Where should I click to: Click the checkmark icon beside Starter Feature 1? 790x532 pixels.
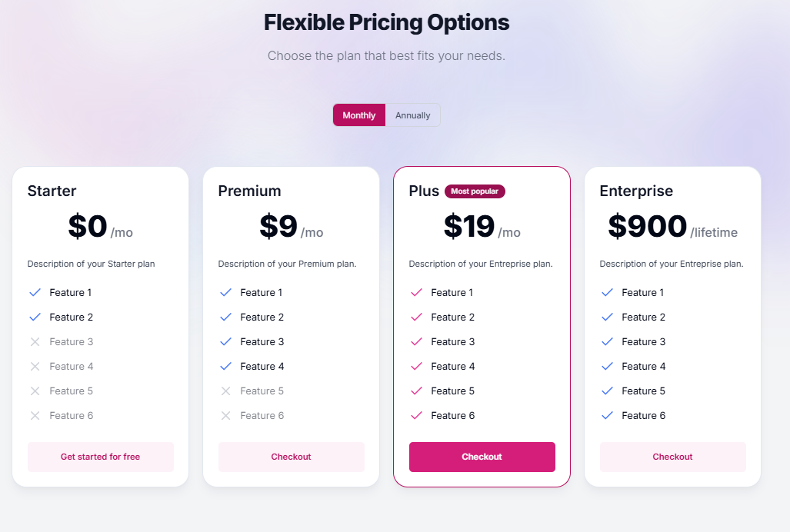(35, 293)
